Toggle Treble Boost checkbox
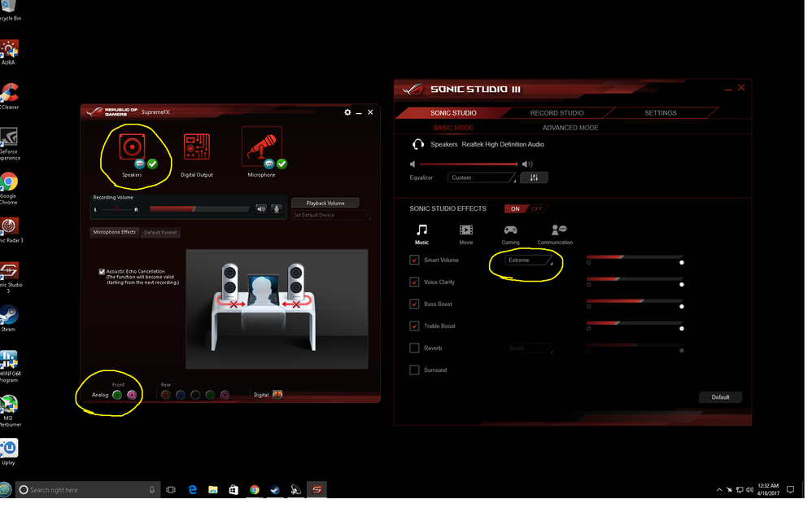 point(414,326)
